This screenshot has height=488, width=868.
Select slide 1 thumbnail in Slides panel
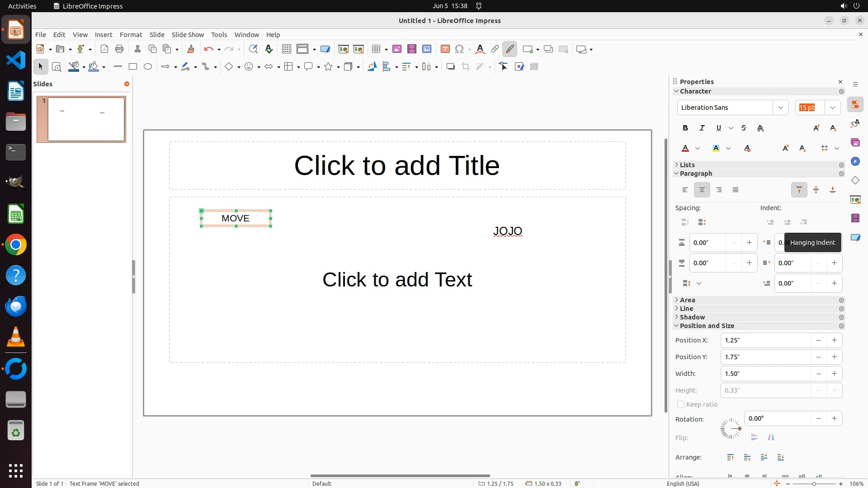click(86, 119)
